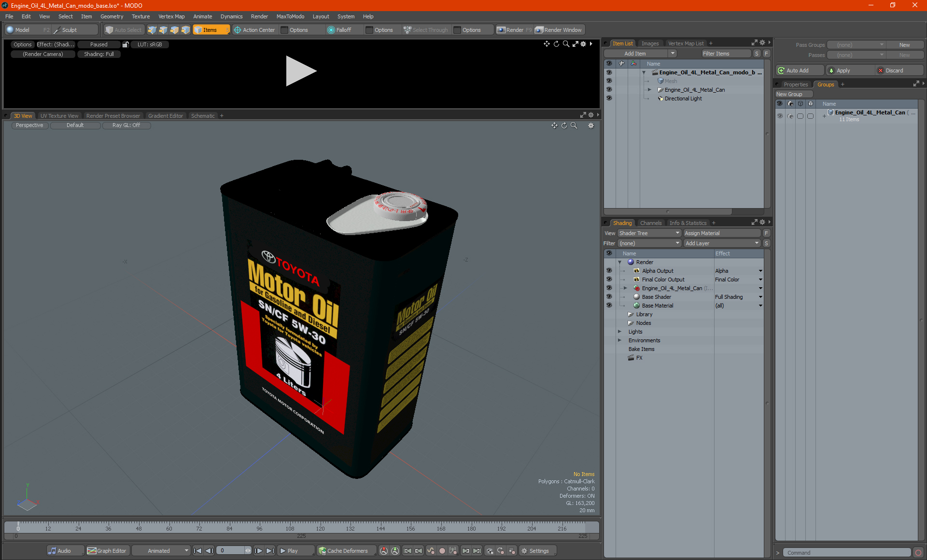Image resolution: width=927 pixels, height=560 pixels.
Task: Open the Shader Tree view dropdown
Action: (x=649, y=233)
